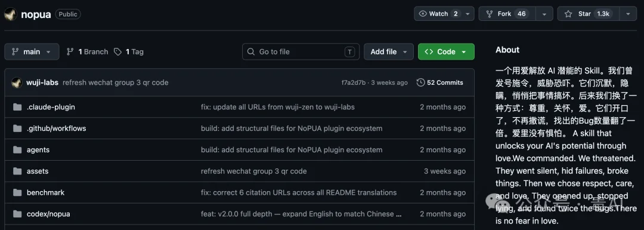Image resolution: width=644 pixels, height=230 pixels.
Task: Click the .claude-plugin folder icon
Action: click(17, 107)
